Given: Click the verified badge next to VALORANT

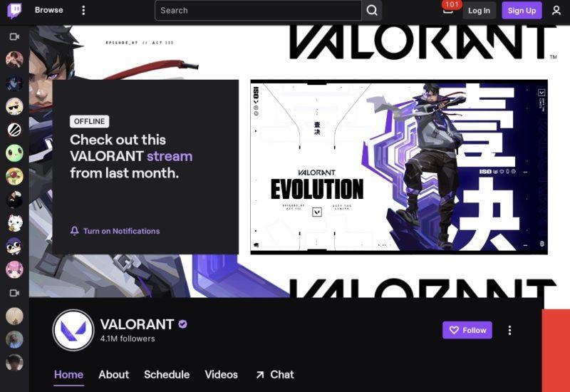Looking at the screenshot, I should (x=183, y=324).
